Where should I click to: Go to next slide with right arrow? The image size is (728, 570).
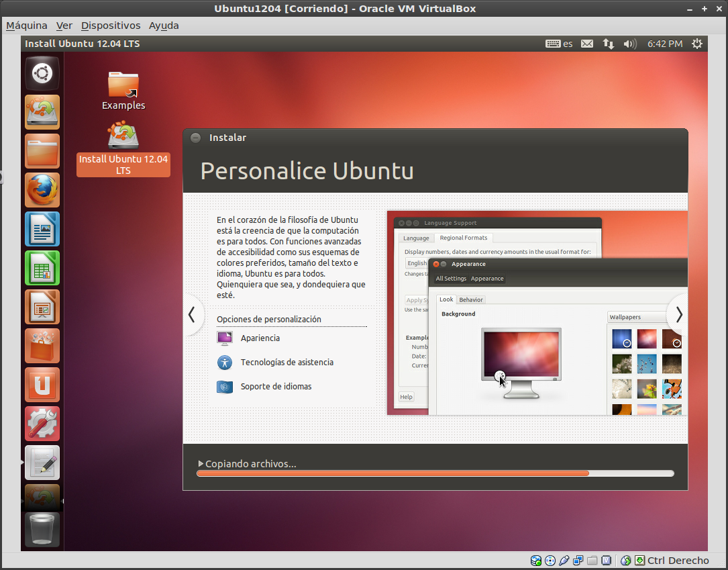(678, 314)
